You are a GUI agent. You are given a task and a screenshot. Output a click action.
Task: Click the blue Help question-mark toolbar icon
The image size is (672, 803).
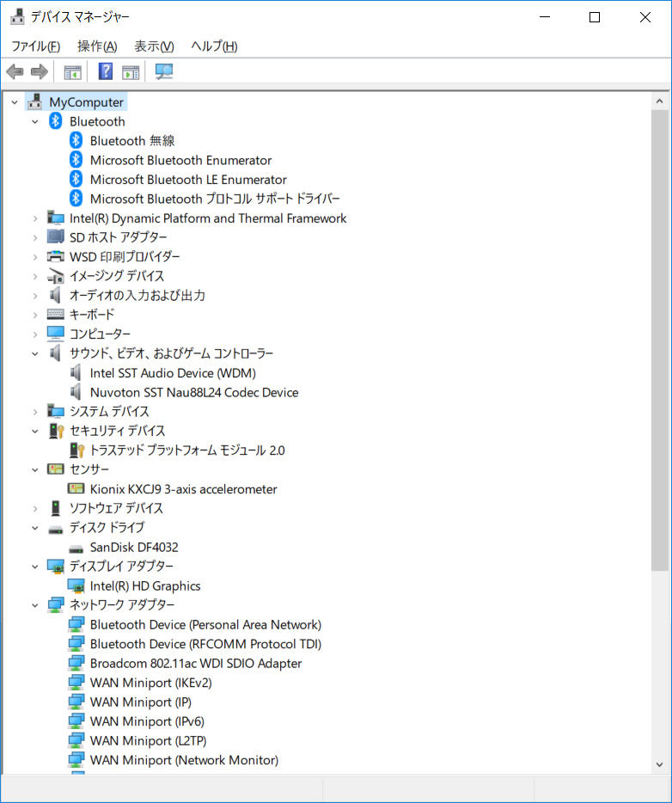[x=106, y=71]
